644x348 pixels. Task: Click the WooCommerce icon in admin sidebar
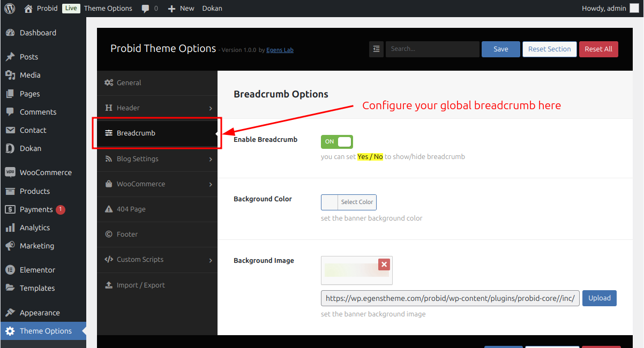tap(10, 172)
